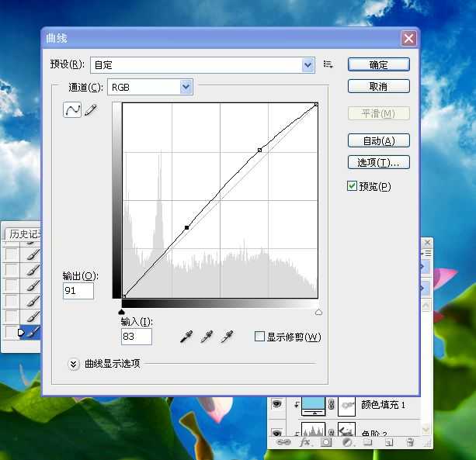Select the upper hollow curve control point
Viewport: 476px width, 460px height.
pos(259,150)
